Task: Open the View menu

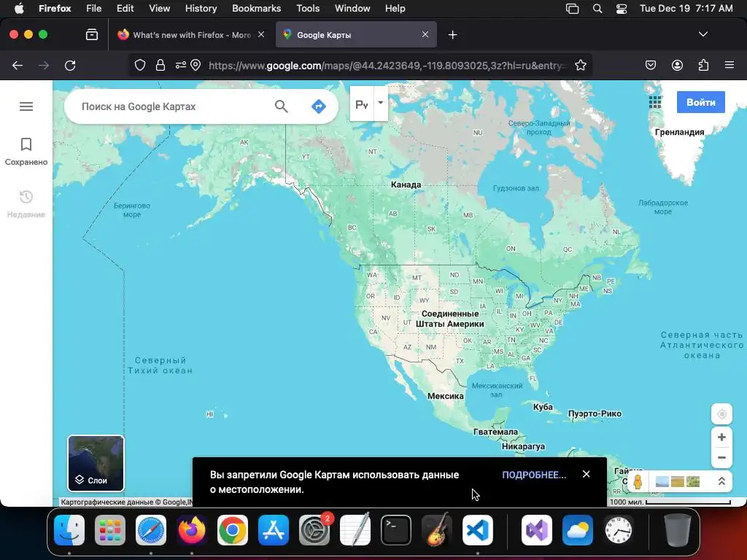Action: click(159, 9)
